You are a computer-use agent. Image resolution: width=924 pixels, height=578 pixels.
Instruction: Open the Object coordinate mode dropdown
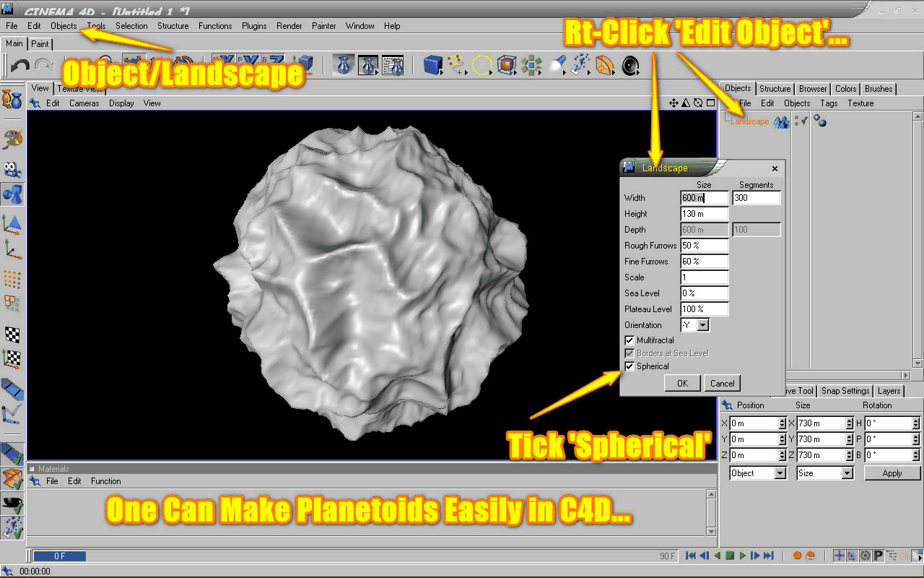click(x=758, y=473)
